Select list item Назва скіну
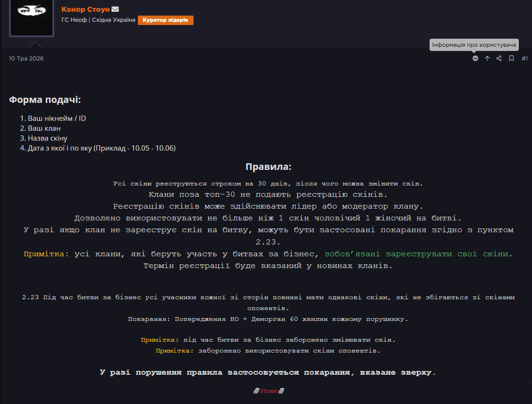The width and height of the screenshot is (532, 404). pyautogui.click(x=48, y=138)
